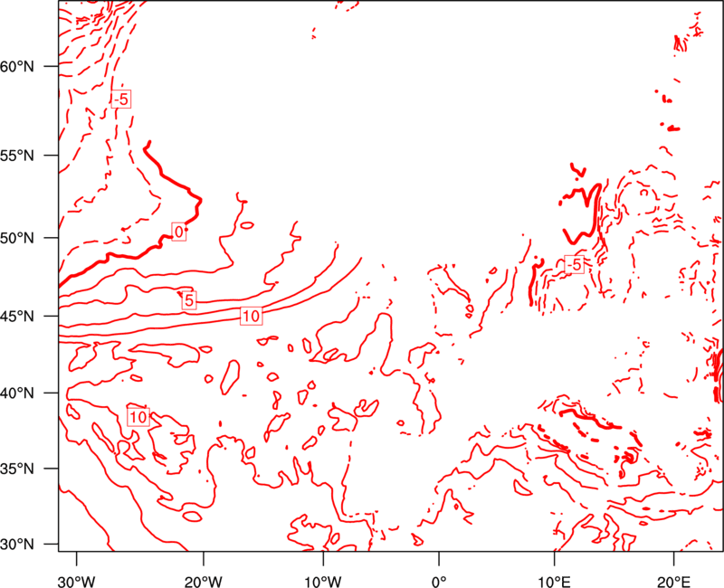Click the -5 contour label on dashed line near 58°N
Image resolution: width=724 pixels, height=588 pixels.
tap(121, 100)
